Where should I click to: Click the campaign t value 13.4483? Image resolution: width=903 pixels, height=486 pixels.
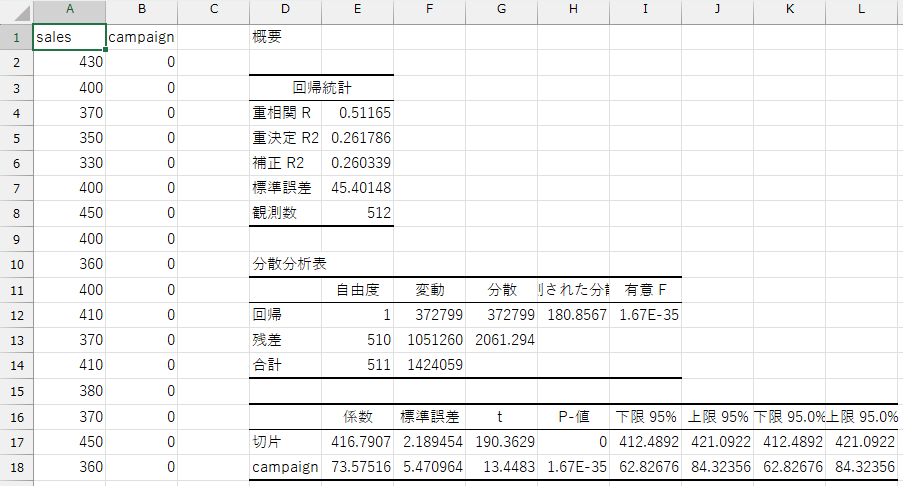click(501, 466)
